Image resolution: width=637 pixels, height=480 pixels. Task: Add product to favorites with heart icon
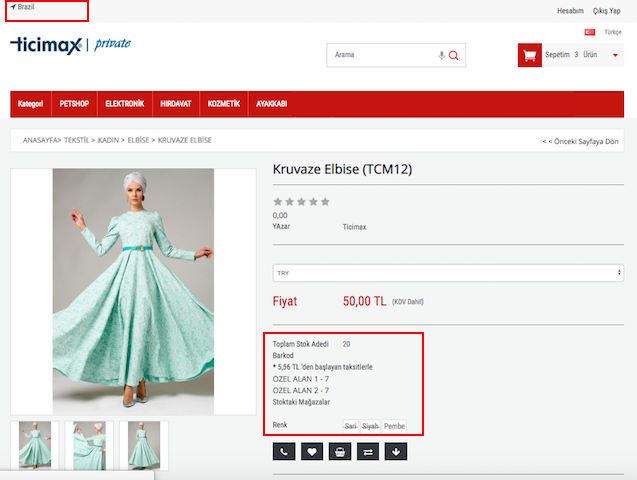coord(313,451)
